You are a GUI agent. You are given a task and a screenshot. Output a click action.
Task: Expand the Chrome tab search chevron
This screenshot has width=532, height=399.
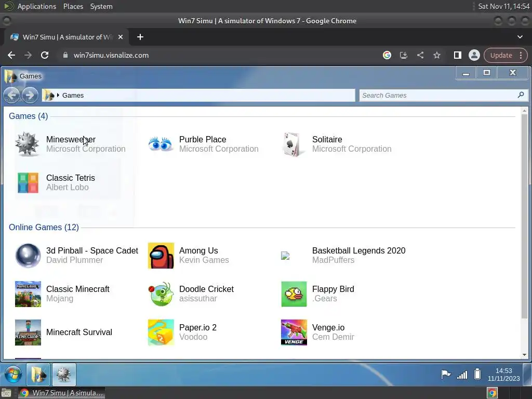coord(520,37)
